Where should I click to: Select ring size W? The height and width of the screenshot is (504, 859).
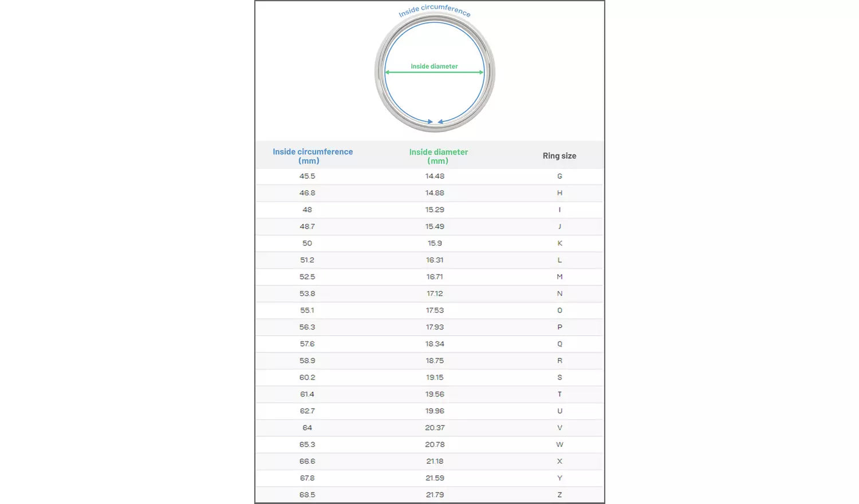point(559,444)
